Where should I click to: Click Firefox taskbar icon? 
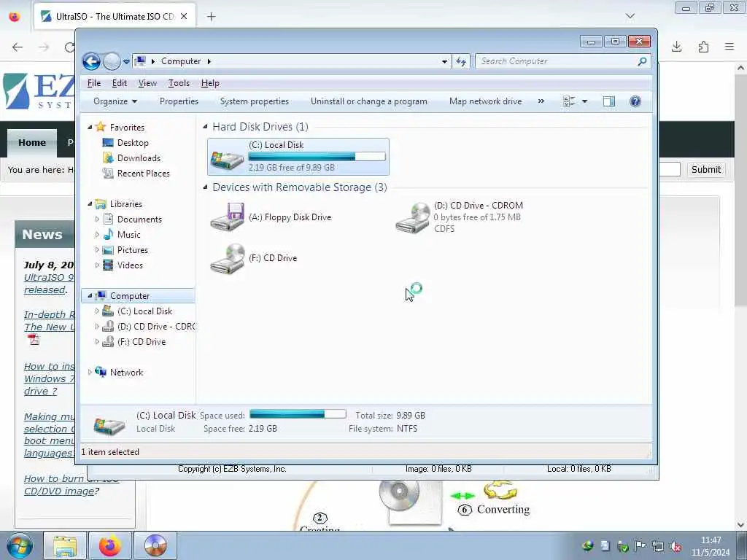click(110, 545)
